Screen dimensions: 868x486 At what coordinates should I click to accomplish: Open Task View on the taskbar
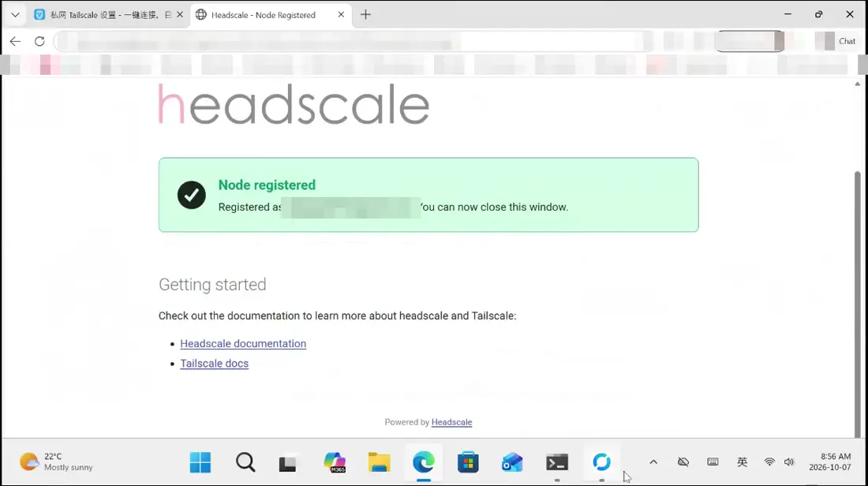[x=287, y=462]
